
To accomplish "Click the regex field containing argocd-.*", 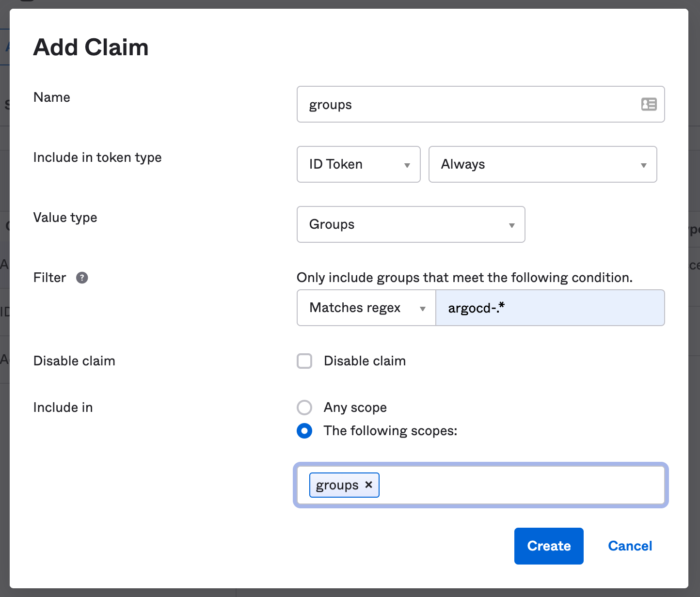I will coord(550,308).
